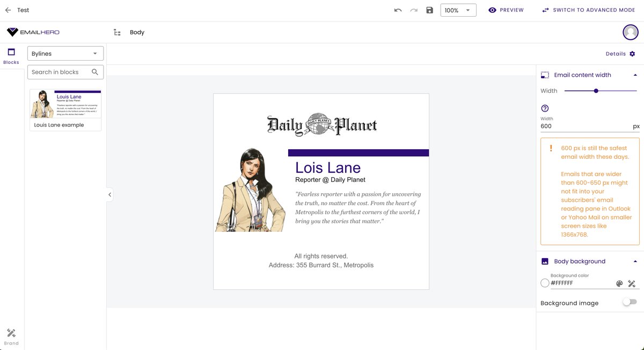Edit the #FFFFFF background color field
The width and height of the screenshot is (644, 350).
pos(581,283)
